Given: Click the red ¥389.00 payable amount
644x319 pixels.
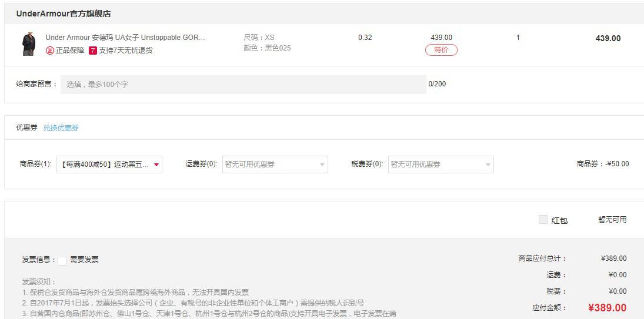Looking at the screenshot, I should pyautogui.click(x=607, y=308).
